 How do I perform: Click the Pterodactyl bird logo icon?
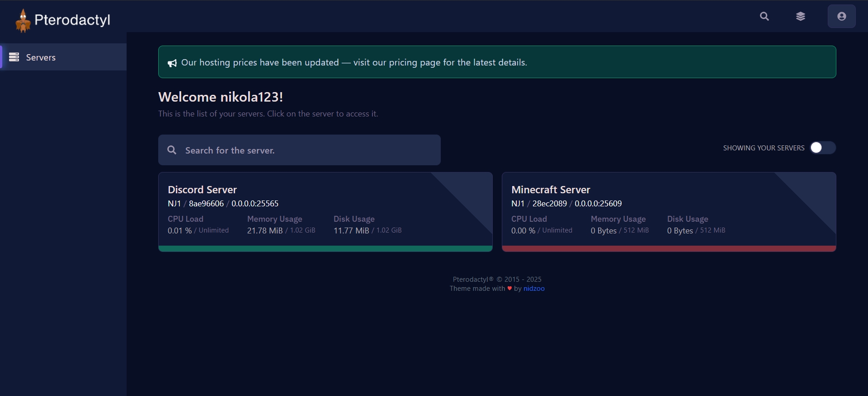tap(23, 21)
